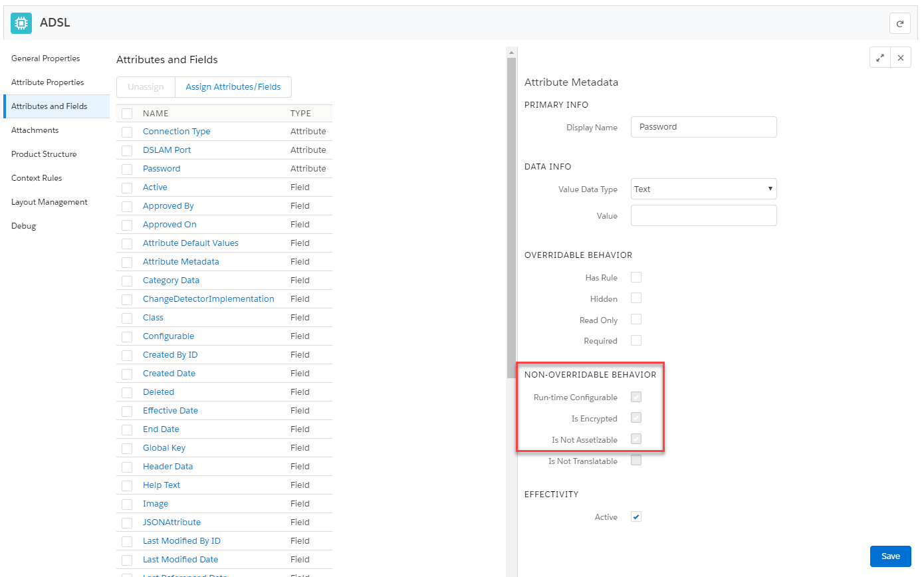Click the Value input field

(703, 215)
